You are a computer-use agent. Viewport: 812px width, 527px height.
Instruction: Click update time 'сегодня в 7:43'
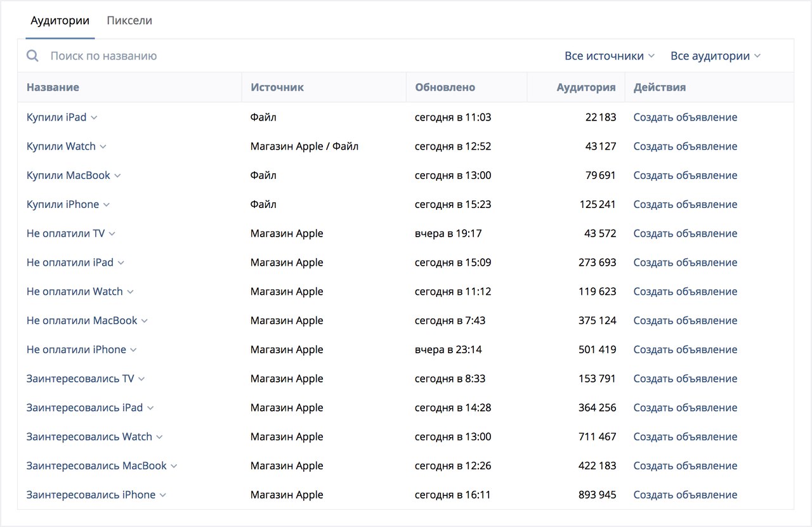[450, 321]
